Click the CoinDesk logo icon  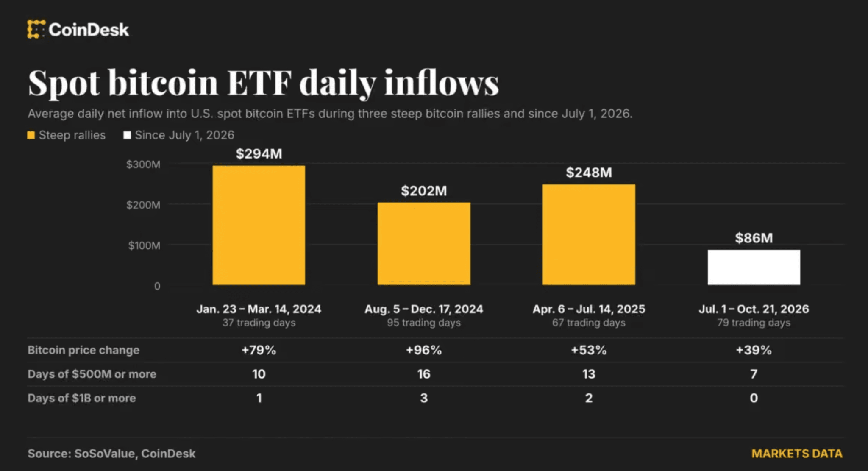[36, 29]
